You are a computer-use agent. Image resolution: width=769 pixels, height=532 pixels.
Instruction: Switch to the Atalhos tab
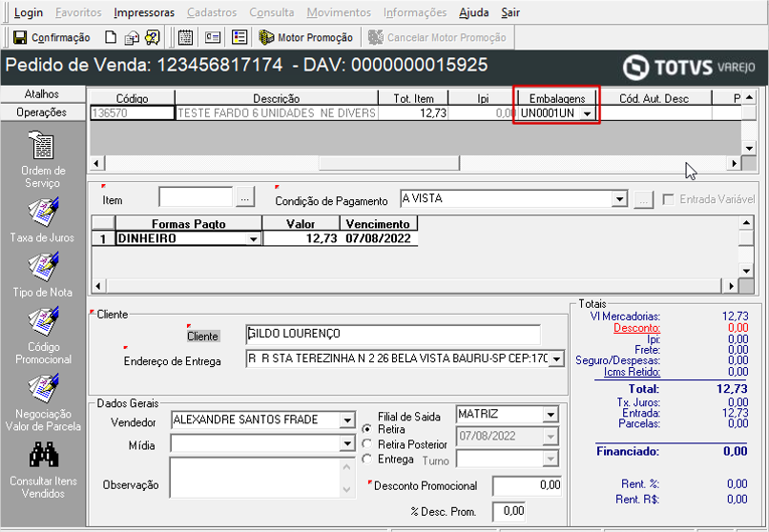click(42, 94)
